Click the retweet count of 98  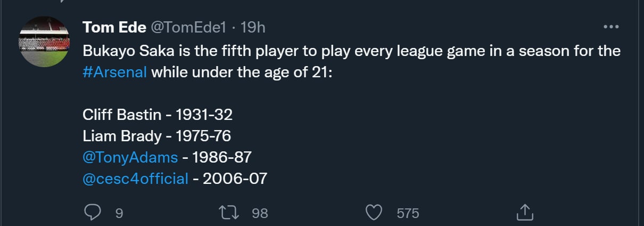tap(260, 213)
